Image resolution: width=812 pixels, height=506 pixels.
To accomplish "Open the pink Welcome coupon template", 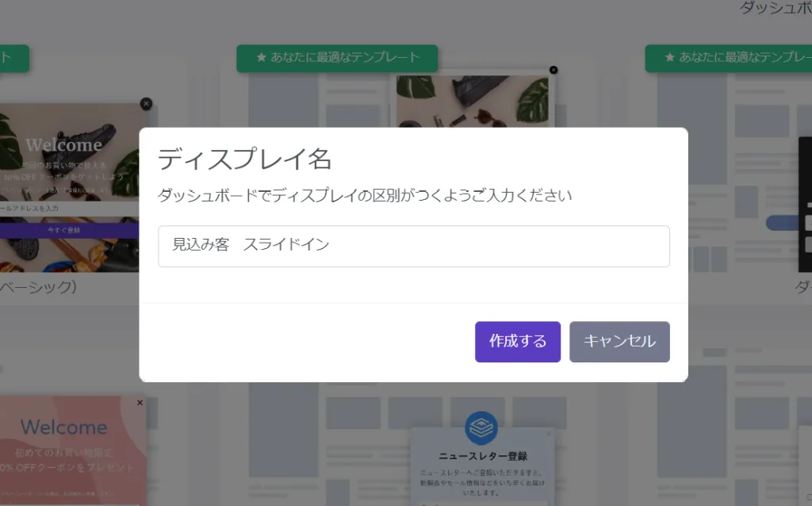I will (72, 450).
